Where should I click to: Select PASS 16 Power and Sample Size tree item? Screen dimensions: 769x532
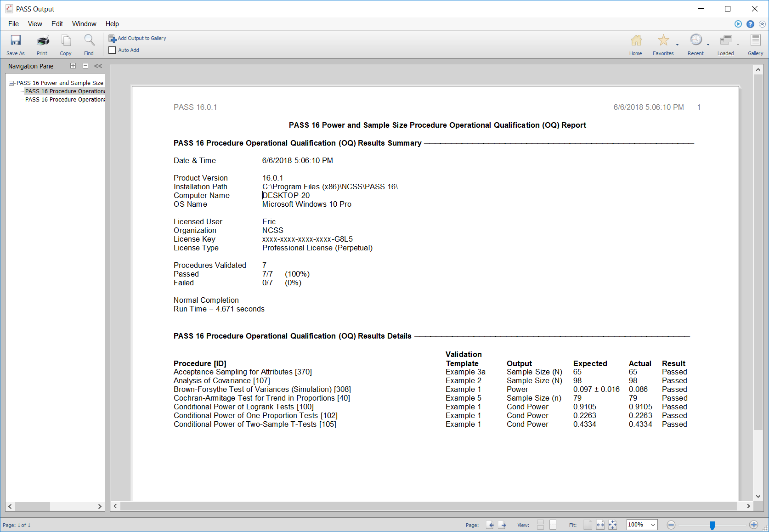[x=60, y=83]
